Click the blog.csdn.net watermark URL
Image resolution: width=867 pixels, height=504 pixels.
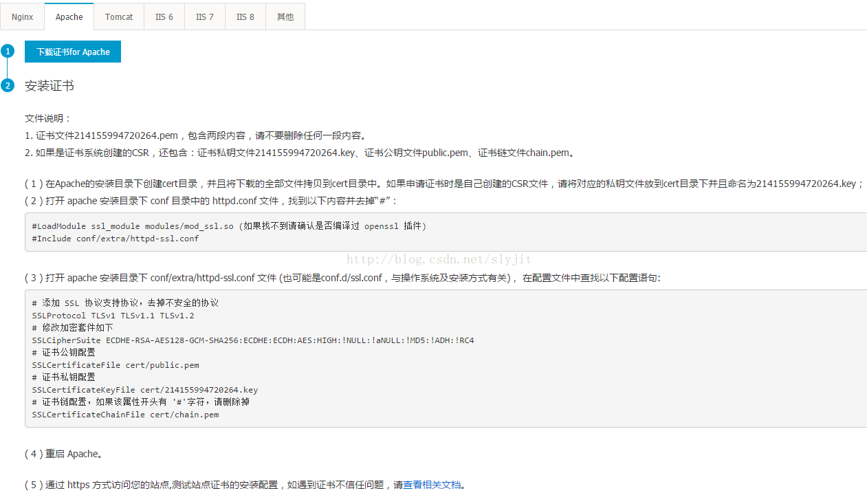click(439, 259)
